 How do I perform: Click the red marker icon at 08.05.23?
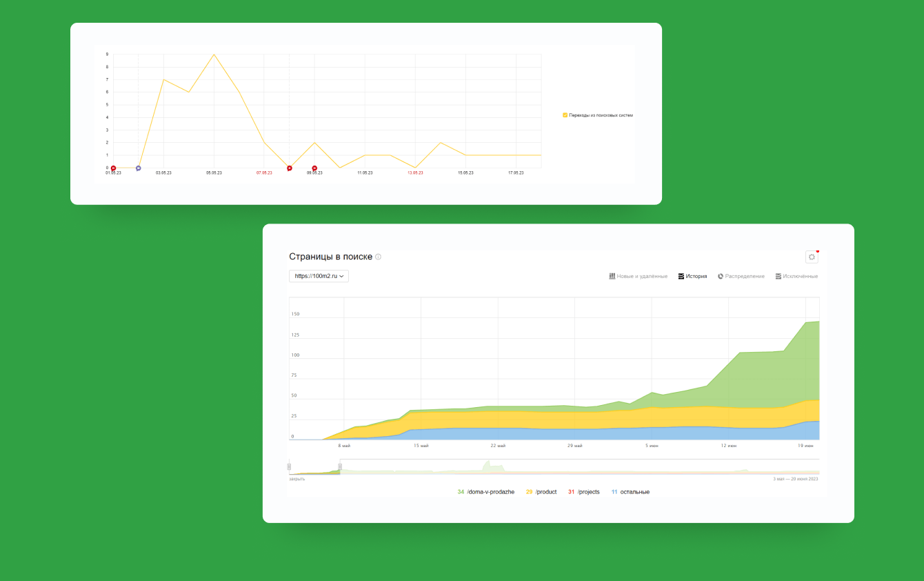[290, 168]
